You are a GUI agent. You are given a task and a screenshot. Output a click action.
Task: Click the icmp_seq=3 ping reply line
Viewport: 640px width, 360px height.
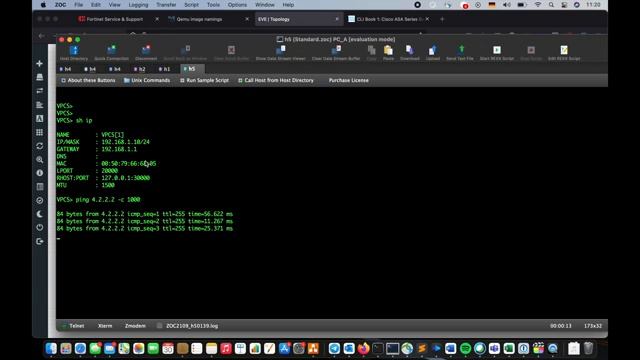coord(145,229)
